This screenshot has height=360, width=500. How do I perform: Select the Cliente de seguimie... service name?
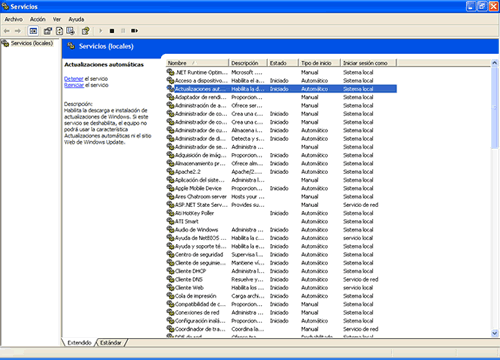point(200,263)
